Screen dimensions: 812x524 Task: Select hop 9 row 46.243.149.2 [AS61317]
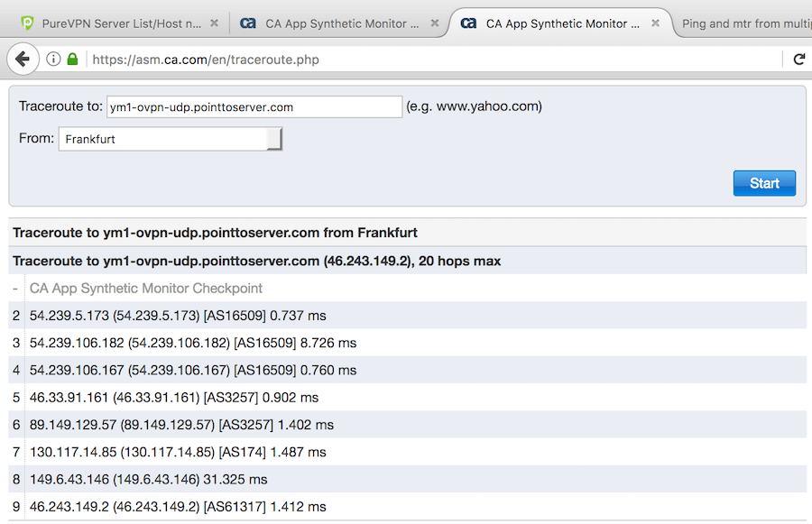point(407,506)
